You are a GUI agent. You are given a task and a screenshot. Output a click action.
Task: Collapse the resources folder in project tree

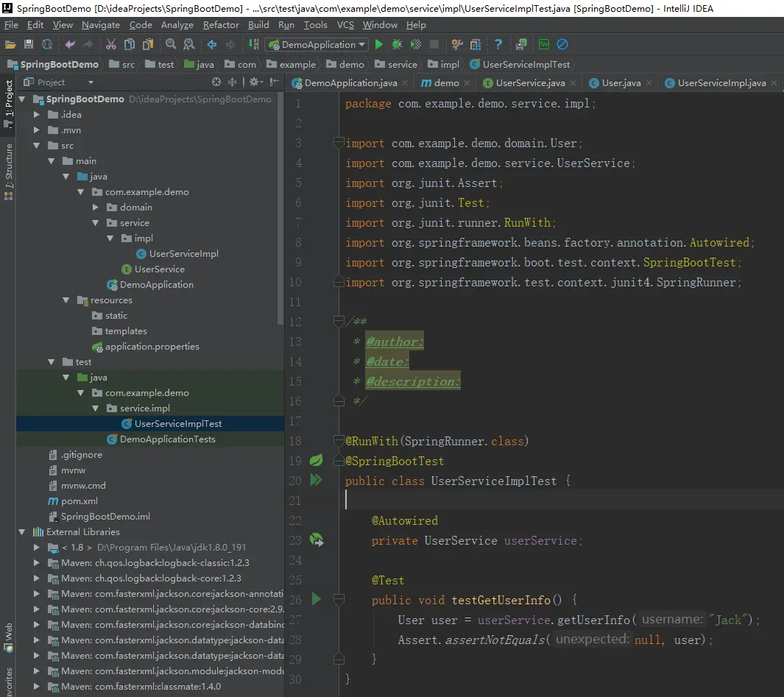(x=67, y=300)
